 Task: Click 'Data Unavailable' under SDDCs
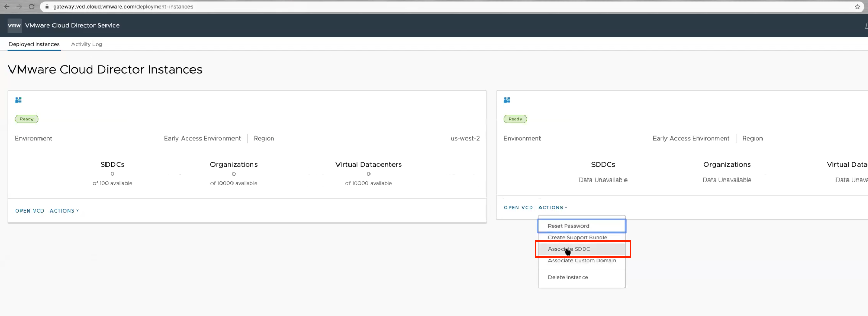pyautogui.click(x=603, y=180)
